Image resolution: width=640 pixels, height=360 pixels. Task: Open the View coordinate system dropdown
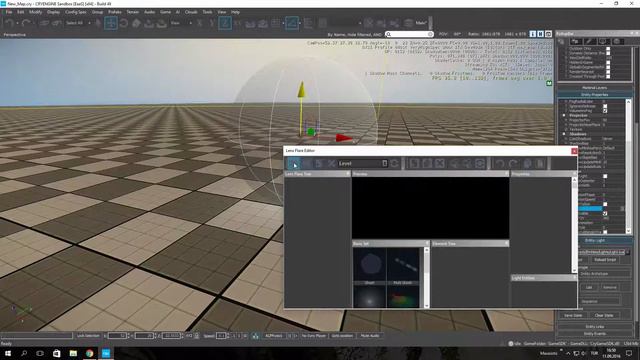point(181,23)
